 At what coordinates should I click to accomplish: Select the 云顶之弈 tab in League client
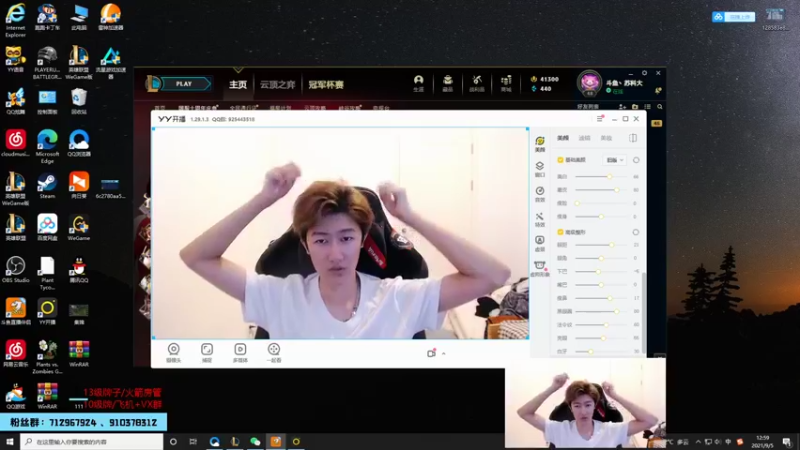[278, 84]
